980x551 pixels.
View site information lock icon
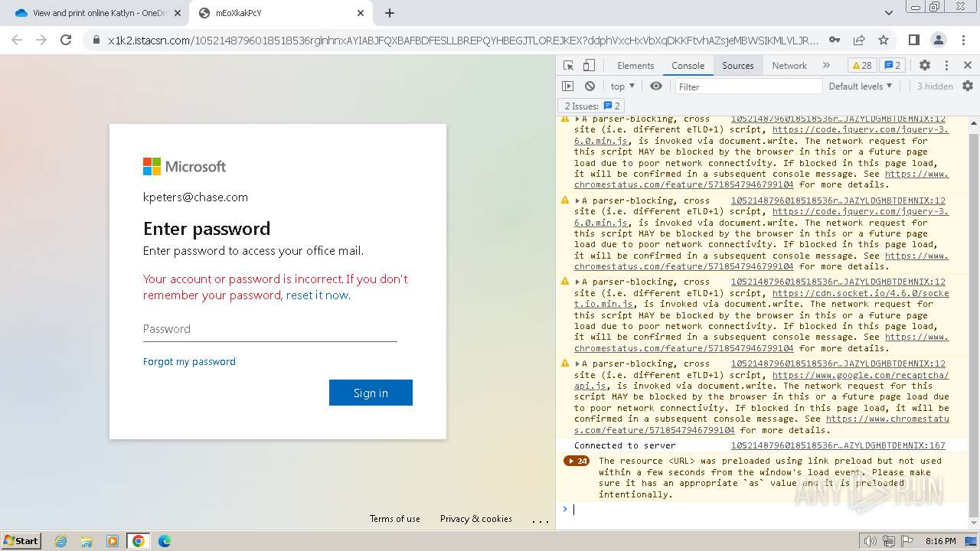pos(96,40)
